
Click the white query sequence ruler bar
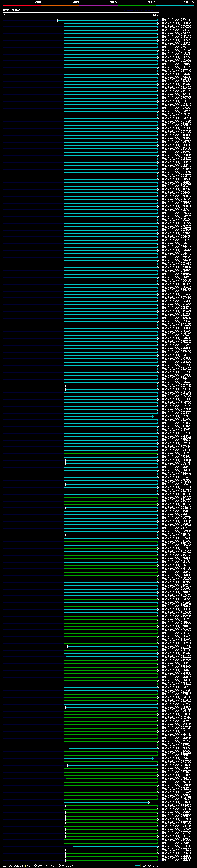(81, 12)
